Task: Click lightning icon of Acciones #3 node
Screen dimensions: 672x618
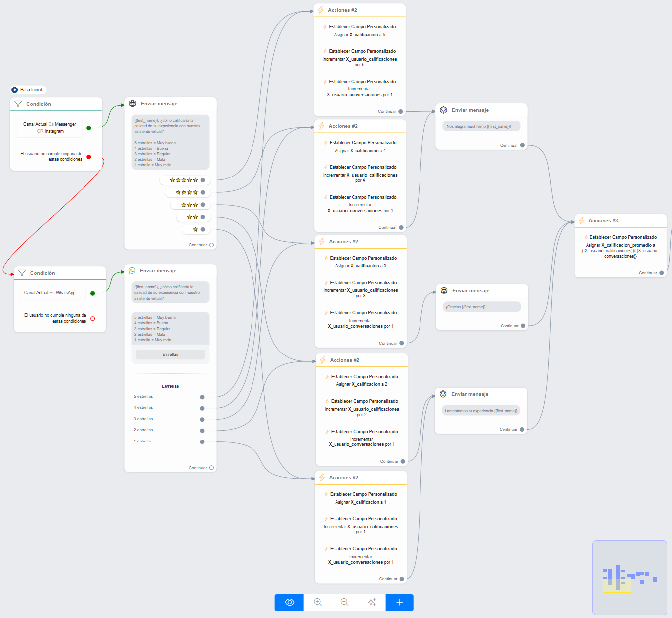Action: pos(582,221)
